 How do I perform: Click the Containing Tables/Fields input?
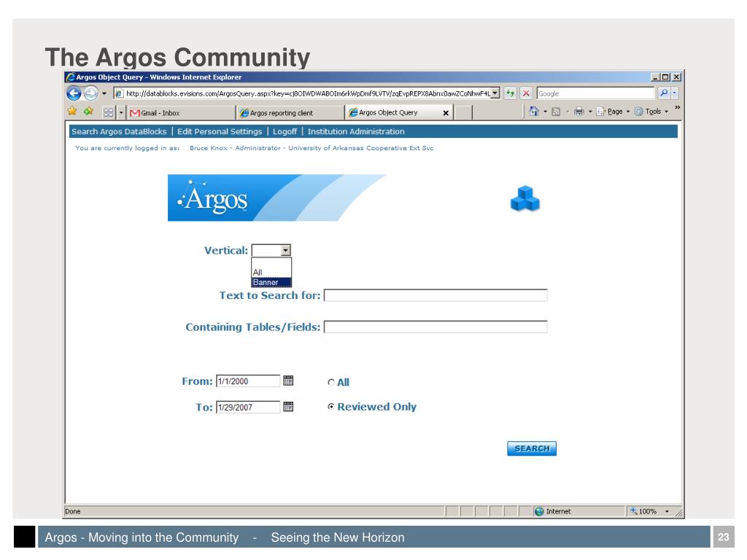click(x=436, y=327)
